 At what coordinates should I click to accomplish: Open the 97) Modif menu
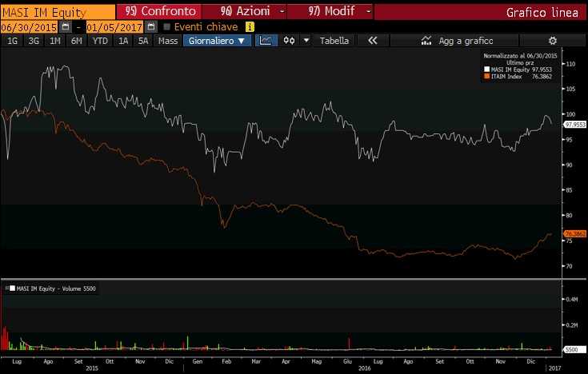(330, 11)
